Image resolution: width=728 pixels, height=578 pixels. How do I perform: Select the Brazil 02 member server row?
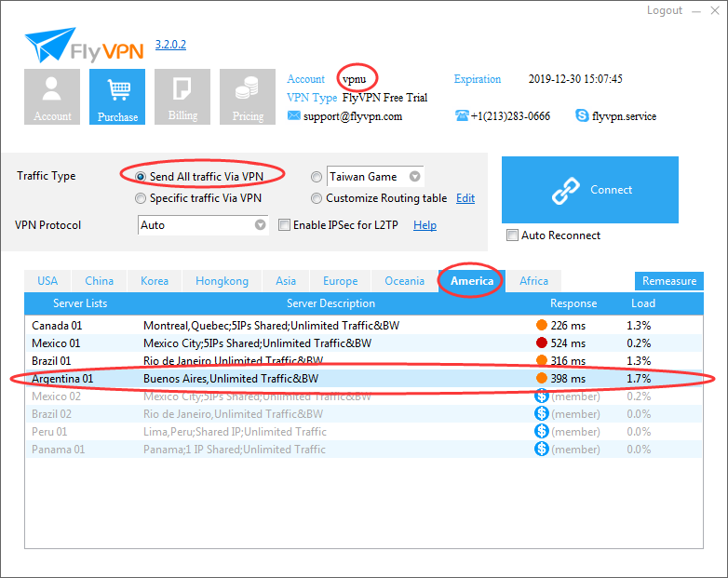tap(364, 413)
